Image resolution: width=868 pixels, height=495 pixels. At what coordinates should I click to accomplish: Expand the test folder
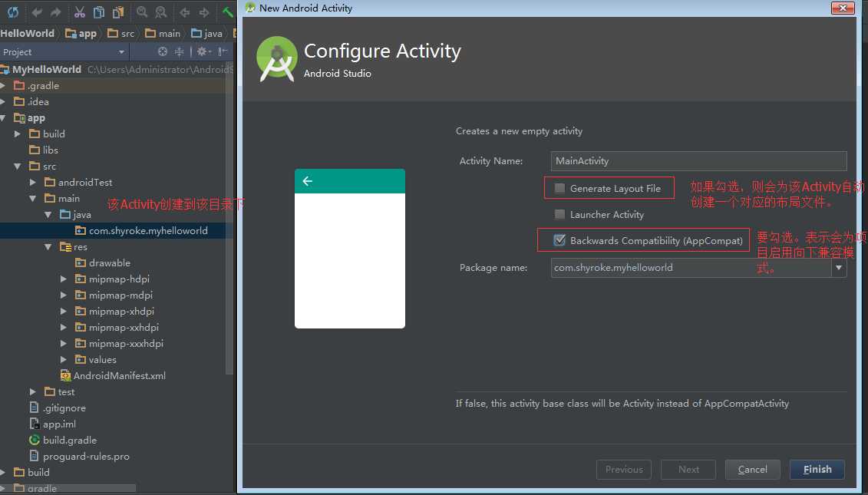click(x=33, y=392)
